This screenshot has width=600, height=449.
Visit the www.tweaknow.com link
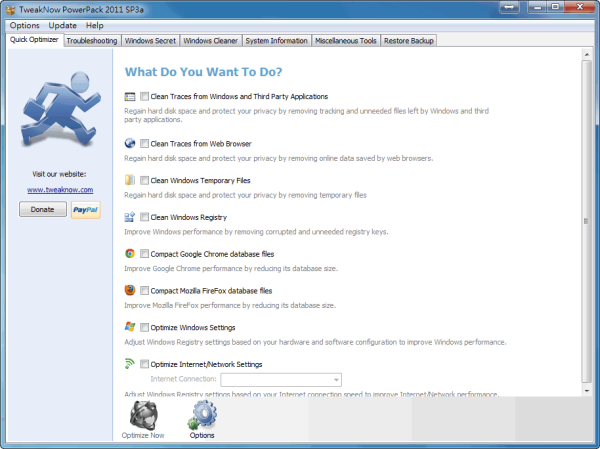pyautogui.click(x=60, y=190)
